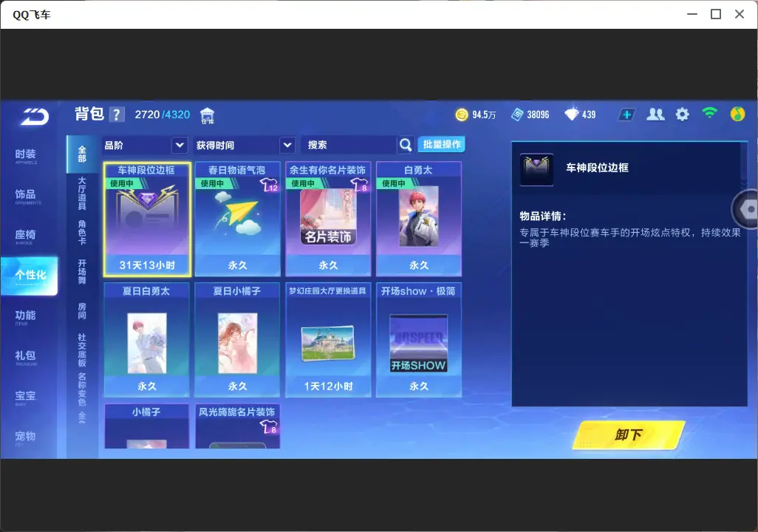Image resolution: width=758 pixels, height=532 pixels.
Task: Select the 小橘子 item card
Action: pos(147,426)
